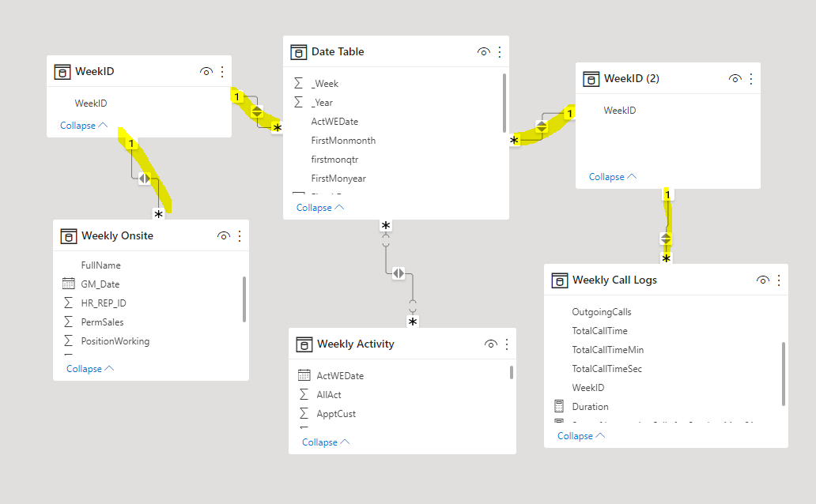Toggle visibility of Date Table
816x504 pixels.
[483, 52]
